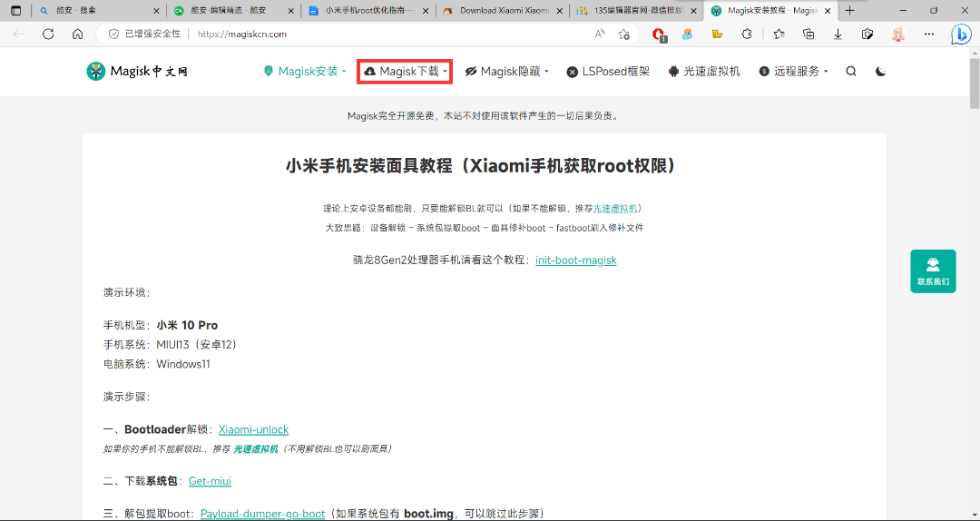Open the Extensions puzzle-piece menu

[746, 34]
